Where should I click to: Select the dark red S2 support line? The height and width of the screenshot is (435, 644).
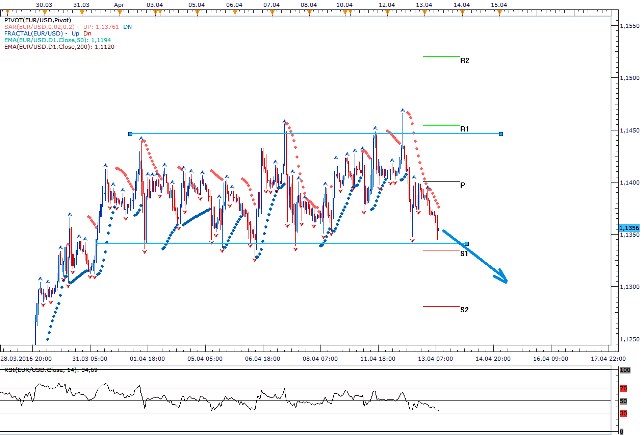[x=441, y=306]
